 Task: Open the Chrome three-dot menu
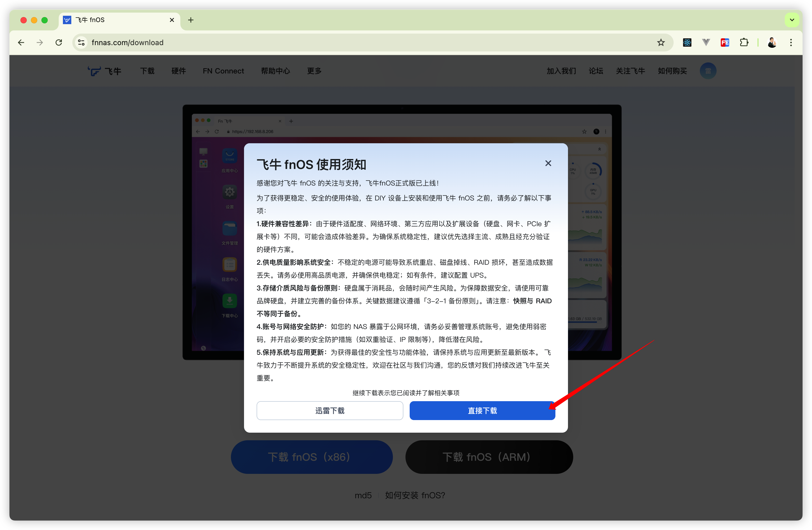791,42
